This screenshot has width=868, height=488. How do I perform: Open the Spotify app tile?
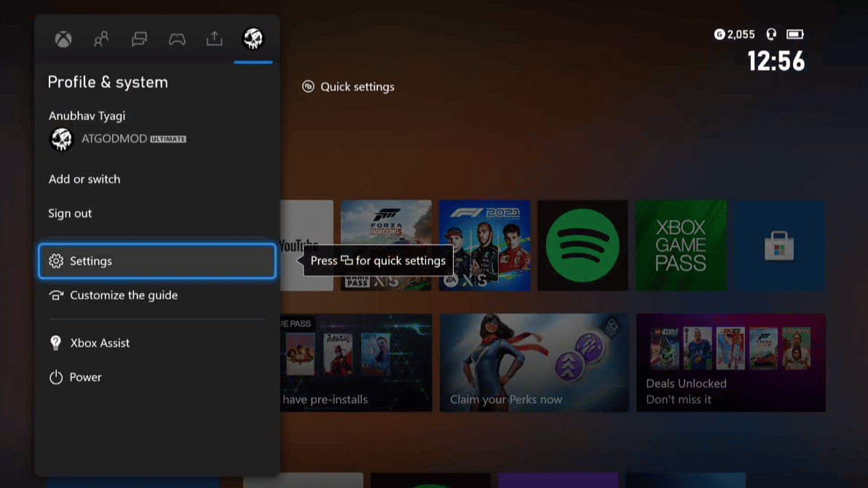click(583, 245)
